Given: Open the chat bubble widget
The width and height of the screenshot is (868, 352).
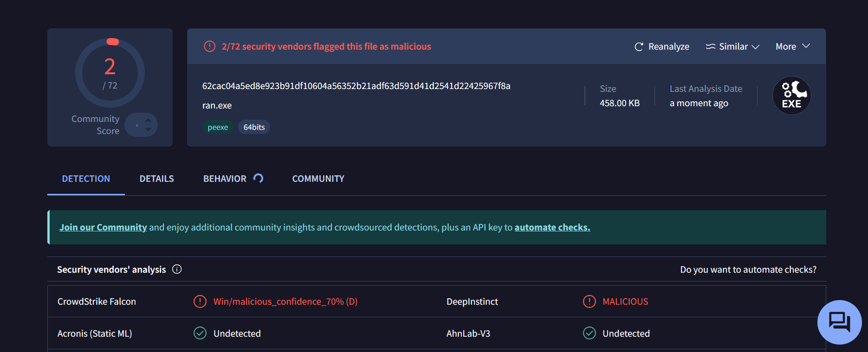Looking at the screenshot, I should 839,322.
